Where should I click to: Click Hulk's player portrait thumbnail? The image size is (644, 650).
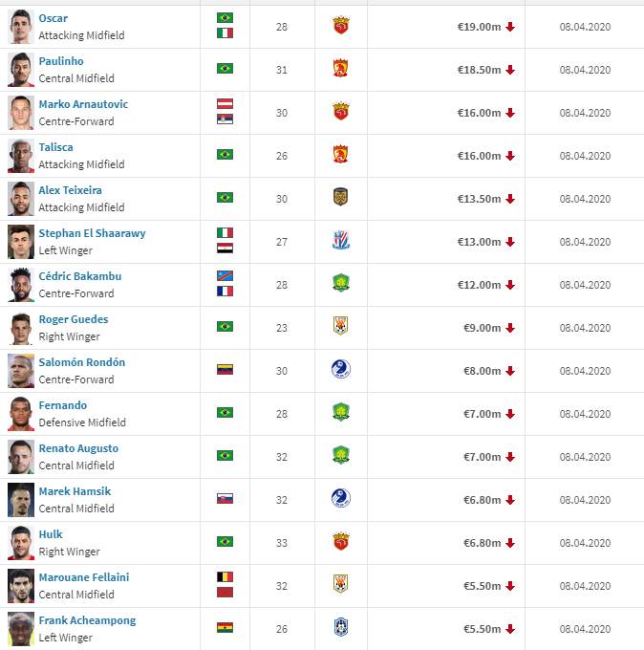coord(21,543)
